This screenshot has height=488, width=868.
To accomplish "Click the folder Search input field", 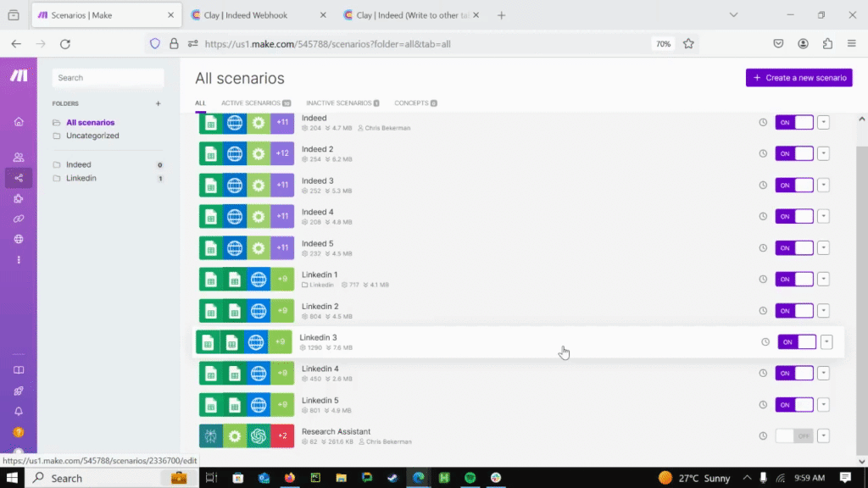I will 108,78.
